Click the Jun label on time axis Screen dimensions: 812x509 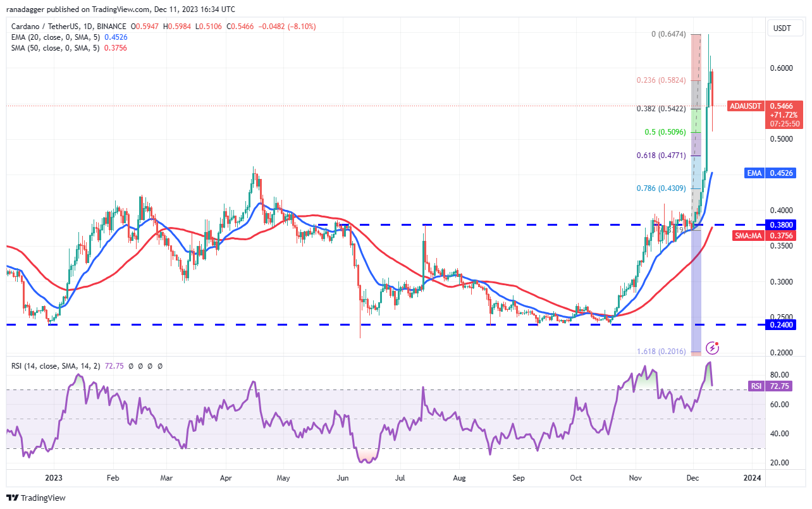[343, 479]
